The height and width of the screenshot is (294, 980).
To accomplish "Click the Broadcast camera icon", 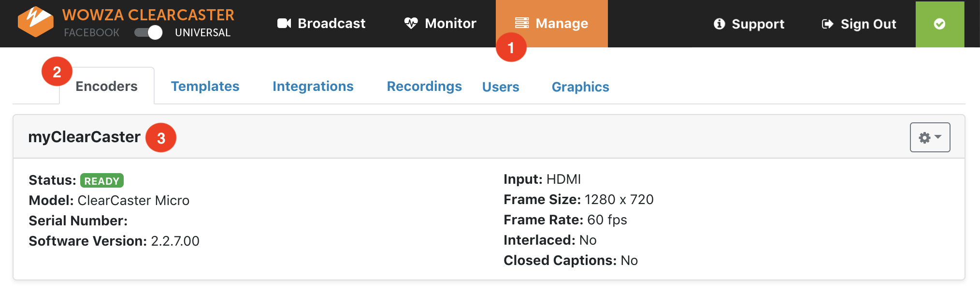I will [284, 23].
